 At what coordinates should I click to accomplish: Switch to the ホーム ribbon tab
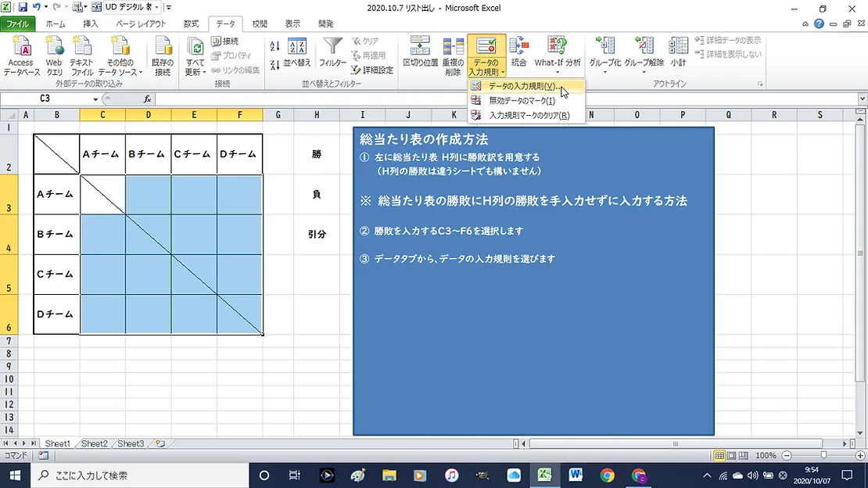tap(56, 24)
